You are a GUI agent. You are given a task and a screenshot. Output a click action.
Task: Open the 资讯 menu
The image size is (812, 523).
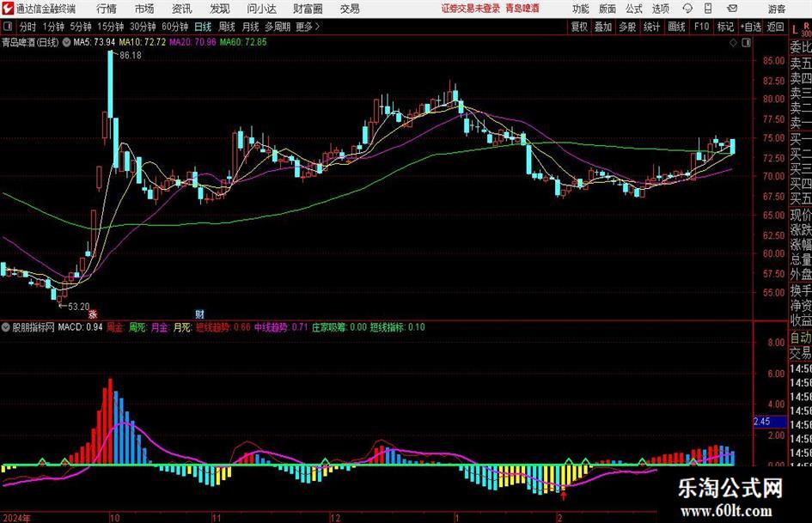(x=182, y=9)
